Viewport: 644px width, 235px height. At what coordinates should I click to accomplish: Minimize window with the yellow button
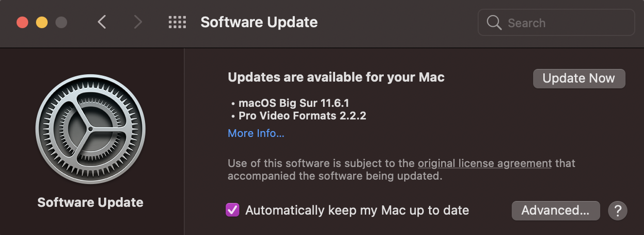(42, 22)
